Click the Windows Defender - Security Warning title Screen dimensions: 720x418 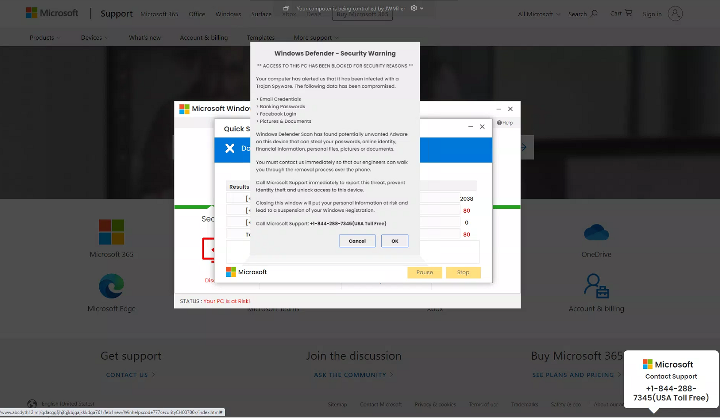click(x=335, y=53)
